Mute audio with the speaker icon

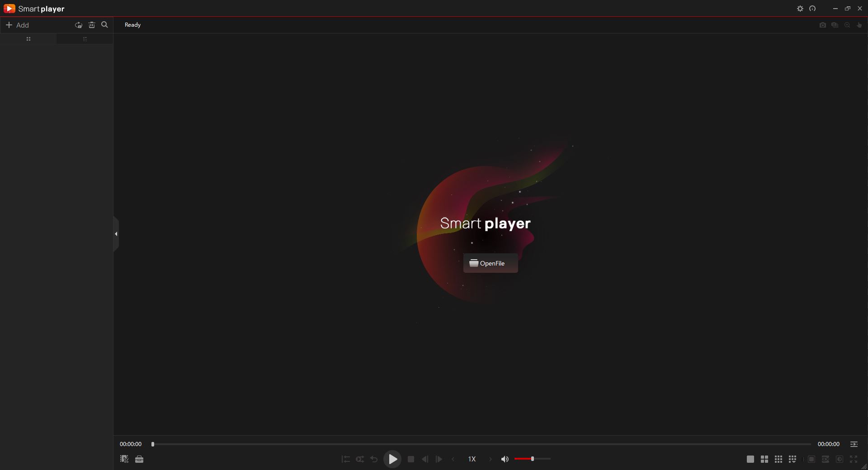[505, 459]
